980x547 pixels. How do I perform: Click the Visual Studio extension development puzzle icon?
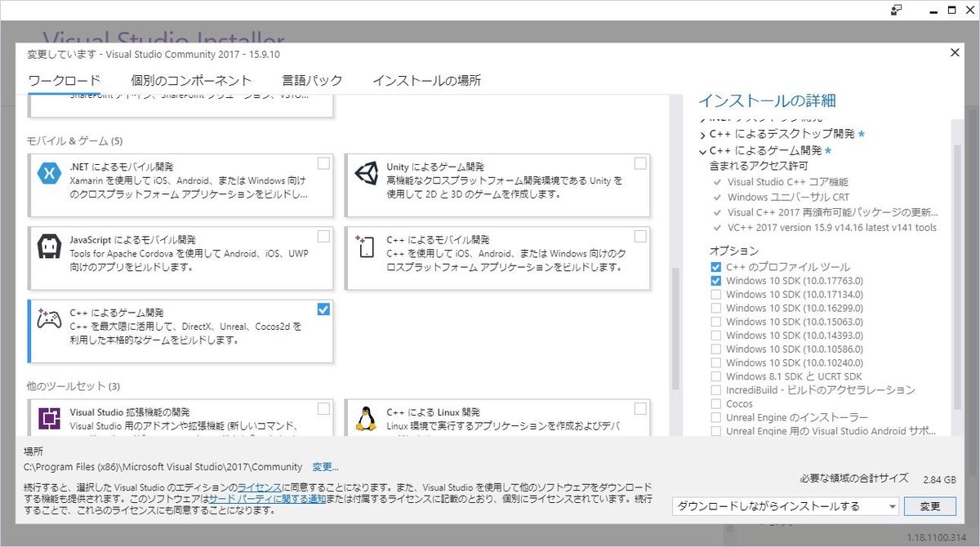pyautogui.click(x=51, y=417)
